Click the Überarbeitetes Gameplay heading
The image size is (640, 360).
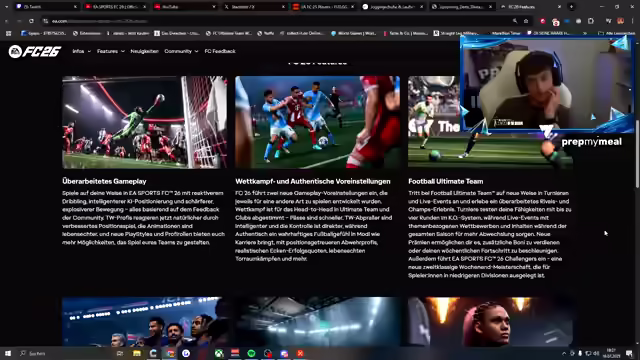104,181
